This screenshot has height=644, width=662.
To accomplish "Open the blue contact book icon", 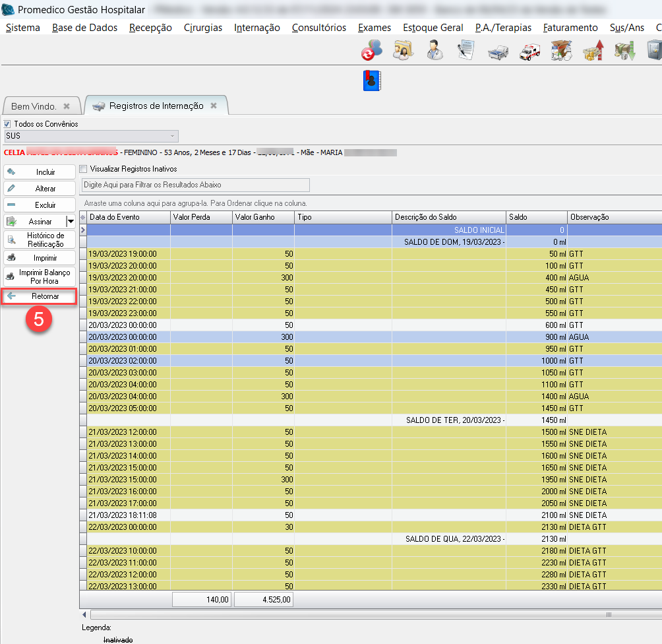I will pos(373,80).
